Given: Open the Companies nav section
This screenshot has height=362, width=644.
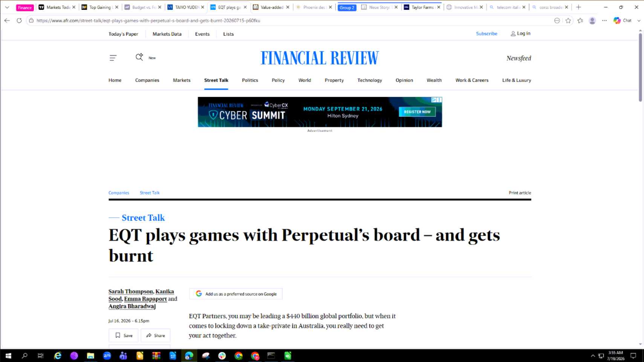Looking at the screenshot, I should 147,80.
